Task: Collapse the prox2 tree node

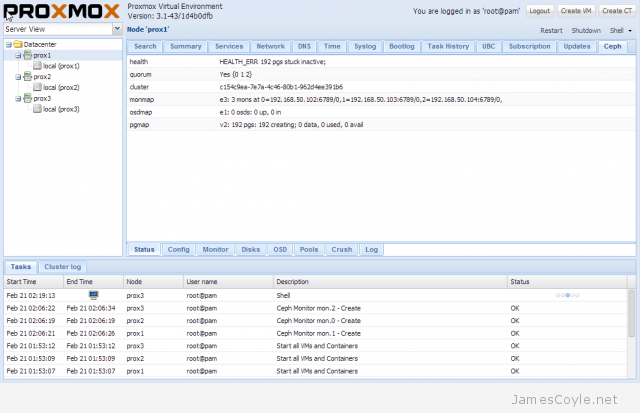Action: tap(18, 77)
